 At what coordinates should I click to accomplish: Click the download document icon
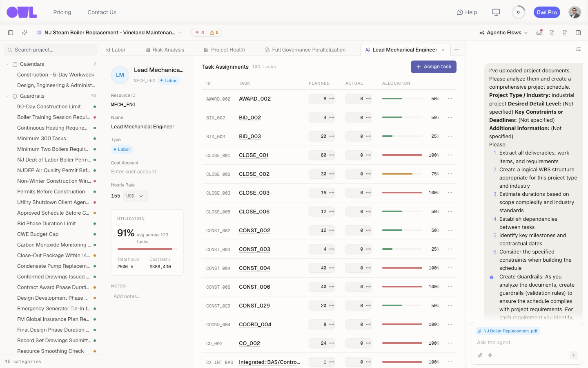[x=565, y=33]
